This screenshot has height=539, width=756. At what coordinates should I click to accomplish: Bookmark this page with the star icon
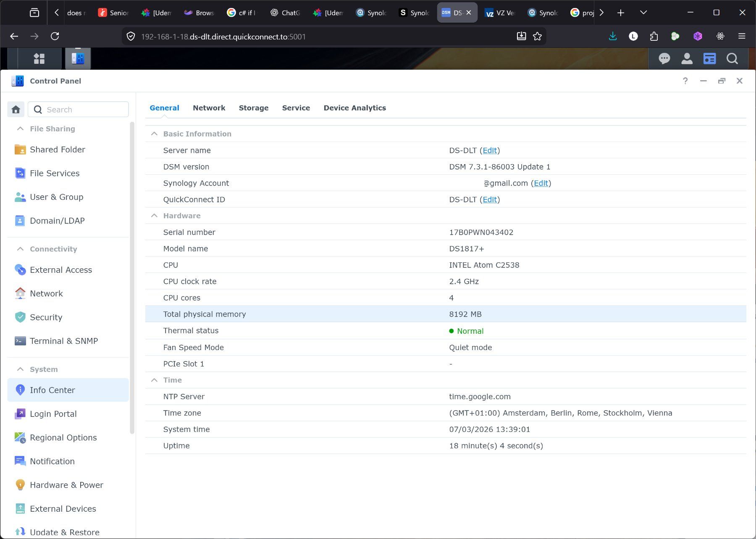click(x=537, y=37)
